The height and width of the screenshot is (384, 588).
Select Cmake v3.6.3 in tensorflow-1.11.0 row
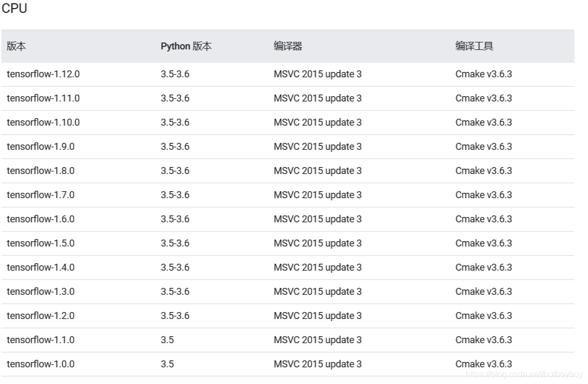pyautogui.click(x=484, y=98)
